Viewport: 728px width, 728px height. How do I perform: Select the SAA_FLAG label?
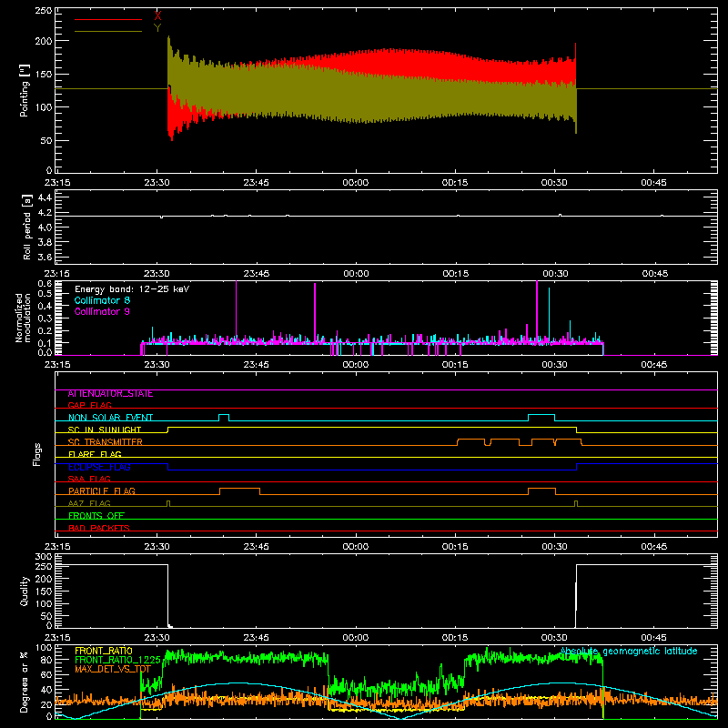tap(89, 479)
